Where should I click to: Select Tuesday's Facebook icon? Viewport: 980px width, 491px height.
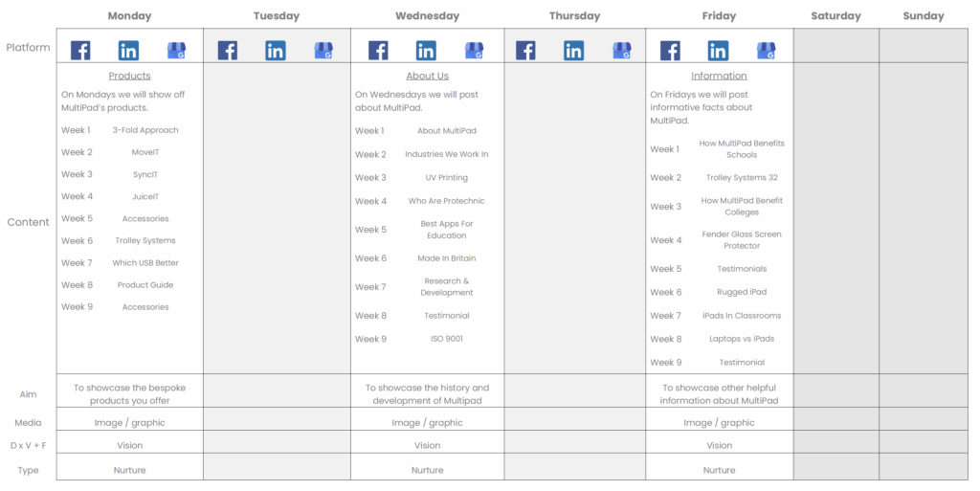click(228, 51)
